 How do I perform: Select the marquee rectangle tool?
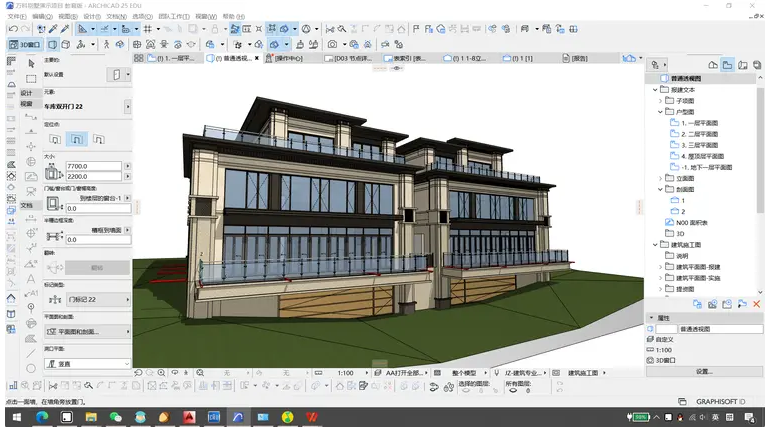click(31, 79)
